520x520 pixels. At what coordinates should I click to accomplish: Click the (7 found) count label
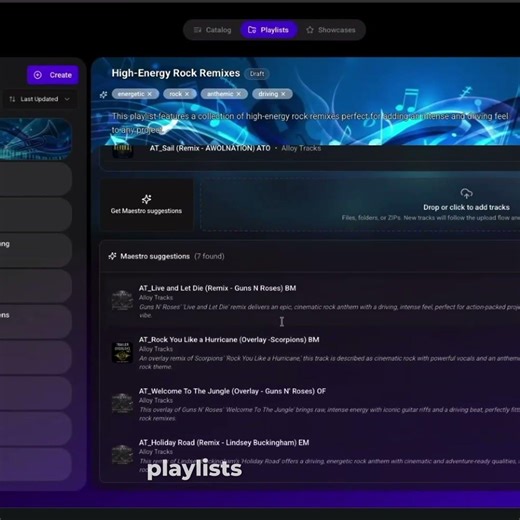(x=209, y=256)
